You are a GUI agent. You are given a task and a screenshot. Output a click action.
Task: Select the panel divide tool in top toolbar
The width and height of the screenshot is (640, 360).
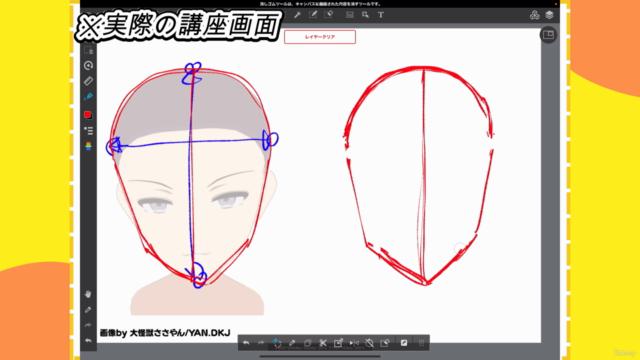[x=350, y=15]
